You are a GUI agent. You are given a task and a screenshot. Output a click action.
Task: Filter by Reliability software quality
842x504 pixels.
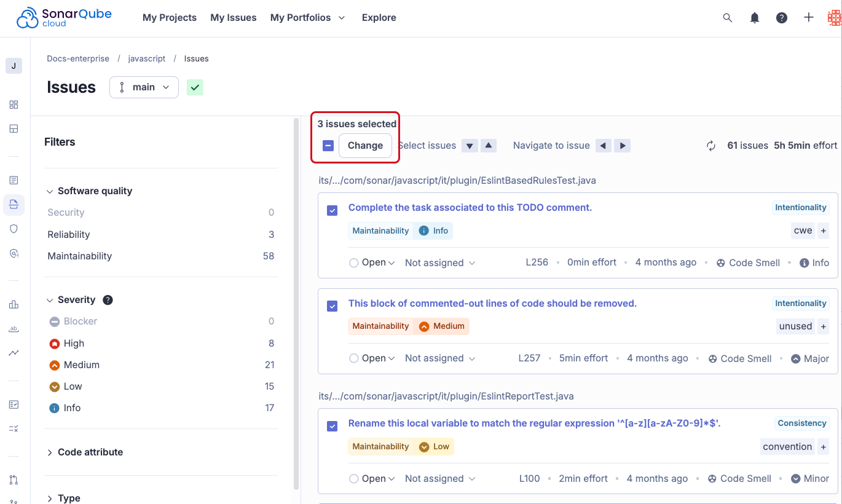162,235
